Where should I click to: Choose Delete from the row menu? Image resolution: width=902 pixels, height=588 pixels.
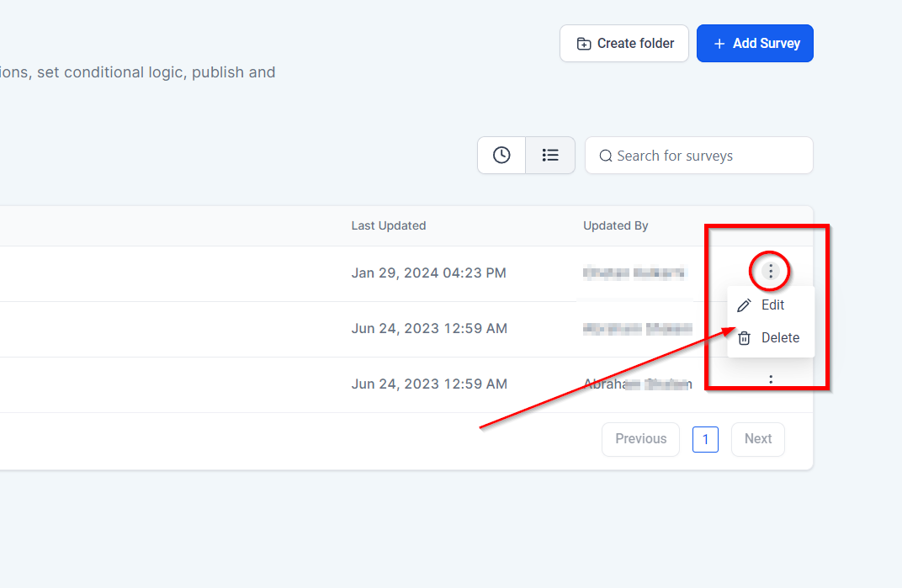tap(780, 338)
